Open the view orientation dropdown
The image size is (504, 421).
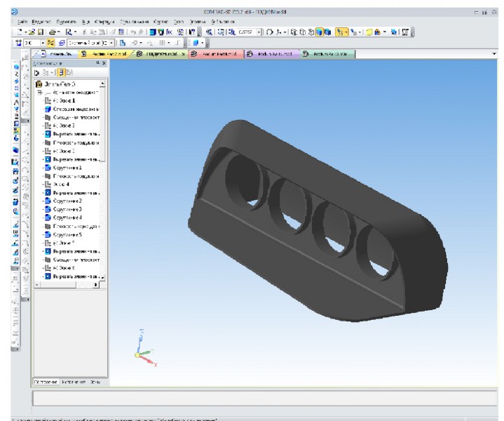coord(285,32)
